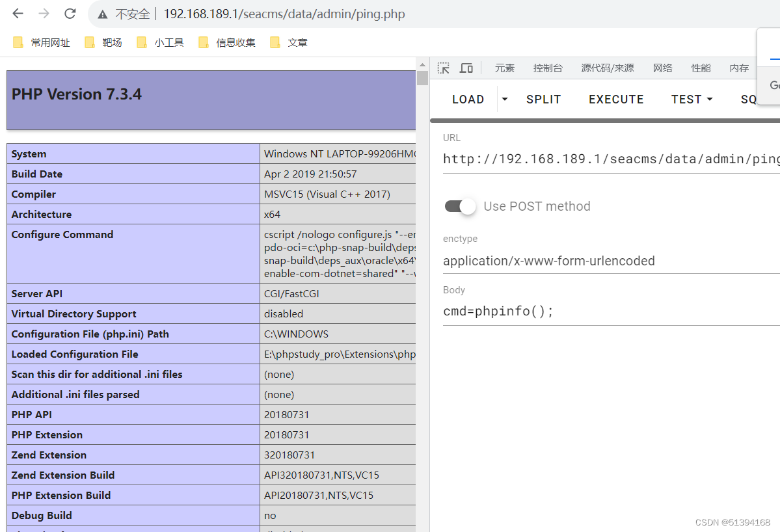Click the Compiler value MSVC15
This screenshot has height=532, width=780.
pos(327,194)
